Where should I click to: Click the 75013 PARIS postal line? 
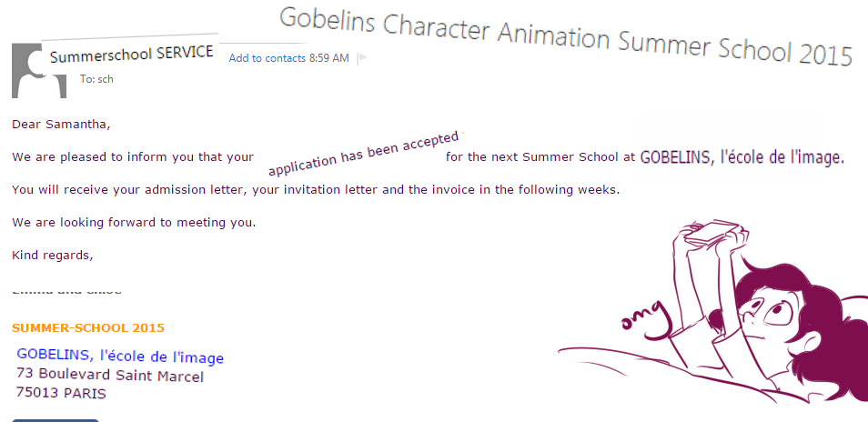coord(61,393)
